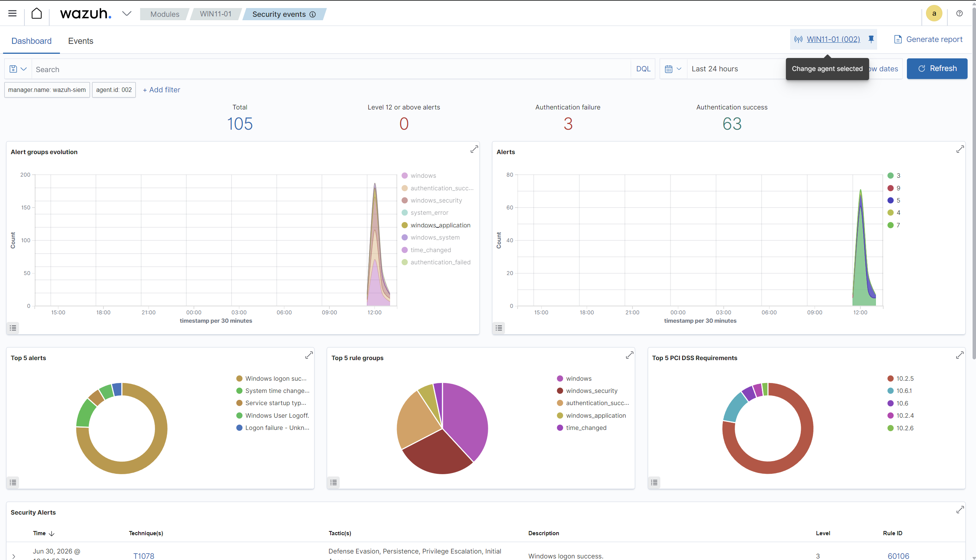Click the Refresh button
Viewport: 976px width, 560px height.
pyautogui.click(x=937, y=69)
